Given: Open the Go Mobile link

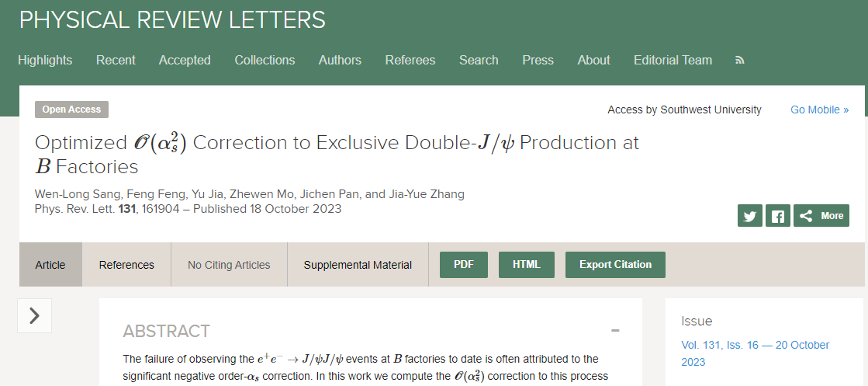Looking at the screenshot, I should [819, 110].
